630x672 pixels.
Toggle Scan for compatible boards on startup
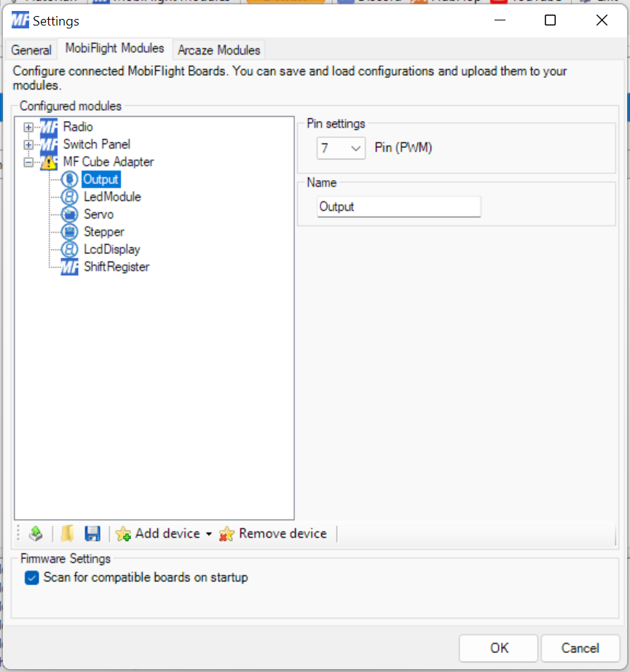(x=32, y=578)
